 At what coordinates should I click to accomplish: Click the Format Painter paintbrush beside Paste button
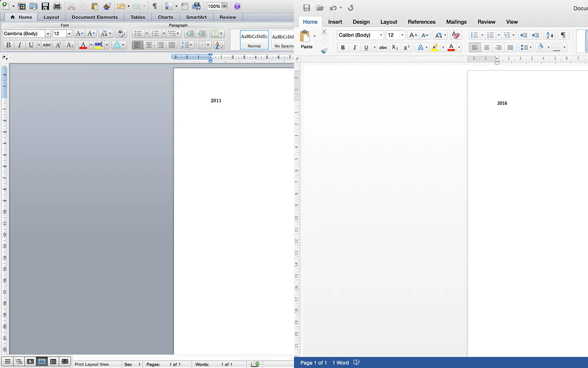324,51
